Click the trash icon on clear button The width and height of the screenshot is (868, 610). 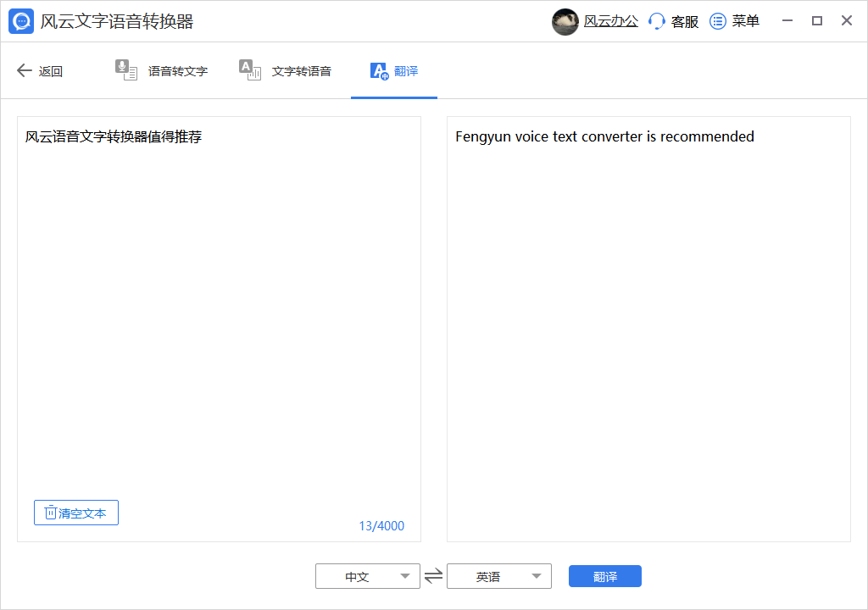point(50,513)
